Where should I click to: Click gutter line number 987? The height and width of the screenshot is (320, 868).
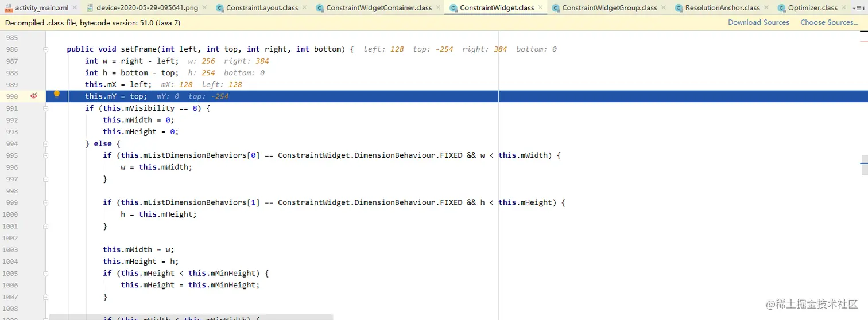(11, 61)
